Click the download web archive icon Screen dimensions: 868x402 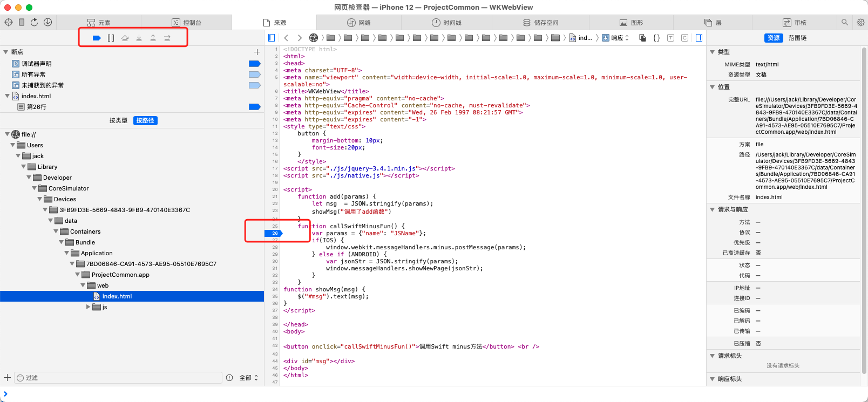[48, 22]
